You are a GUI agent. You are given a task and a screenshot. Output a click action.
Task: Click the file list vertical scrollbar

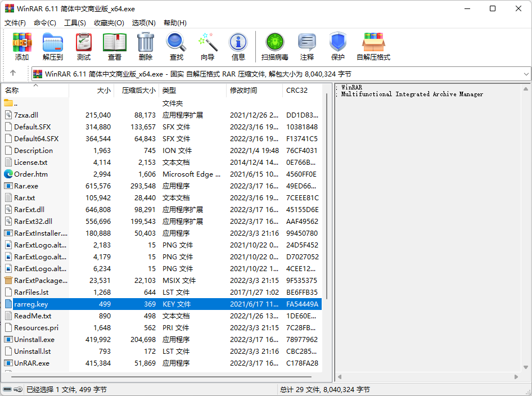[x=326, y=225]
